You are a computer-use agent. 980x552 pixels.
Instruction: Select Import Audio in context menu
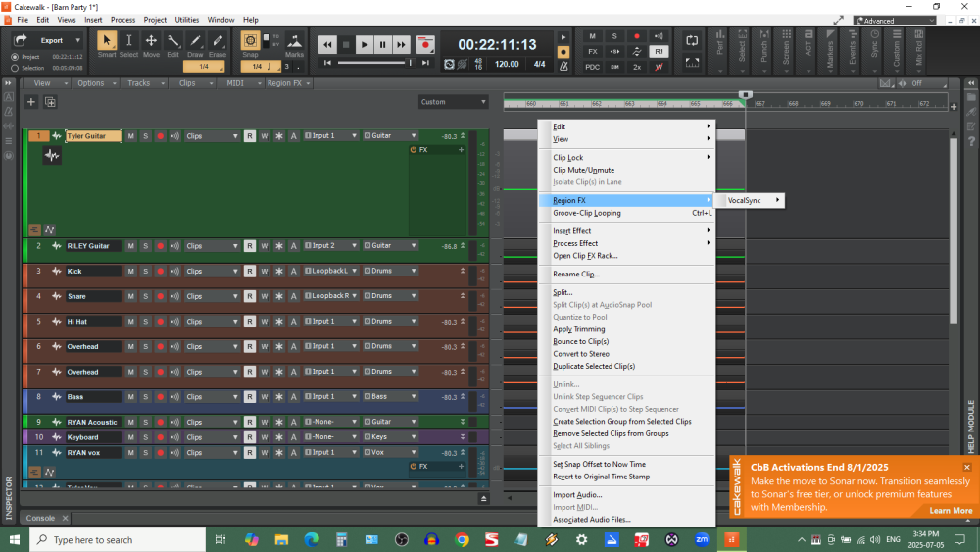click(626, 494)
